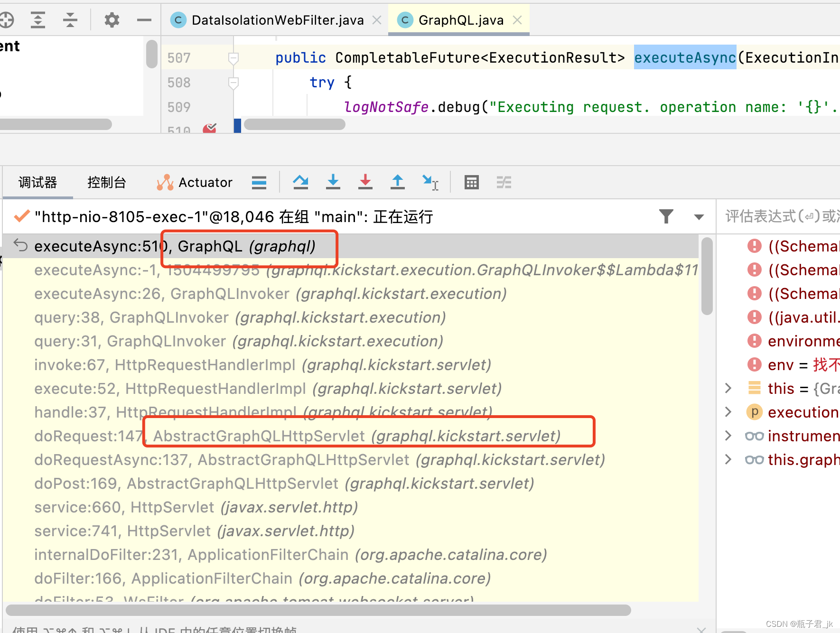Click the threads/layout lines icon
This screenshot has width=840, height=633.
[259, 182]
